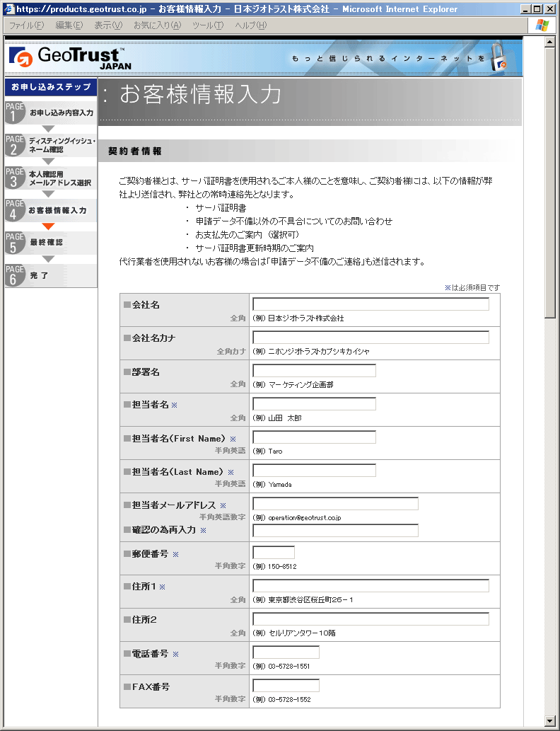Screen dimensions: 560x731
Task: Click the 最終確認 step
Action: 46,243
